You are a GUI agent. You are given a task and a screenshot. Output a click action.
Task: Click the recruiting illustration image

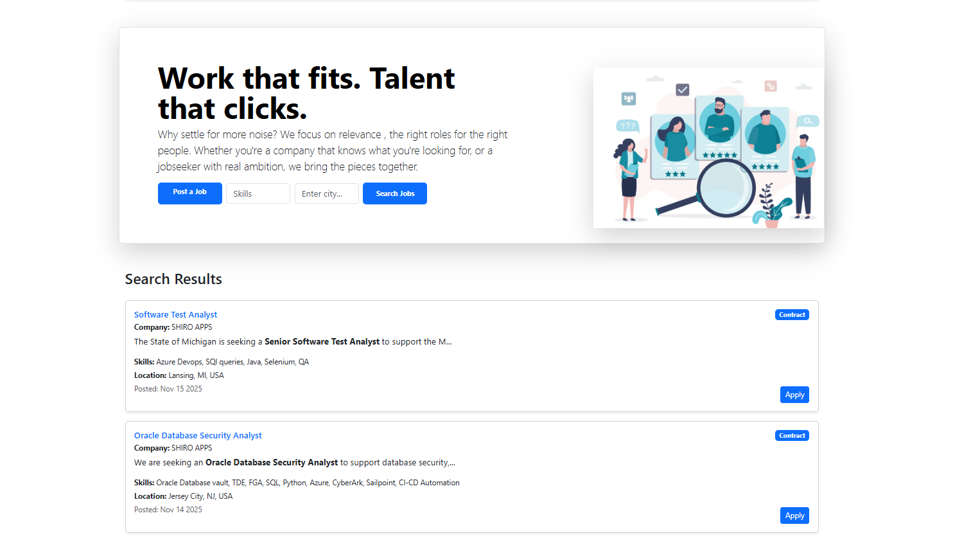(708, 147)
